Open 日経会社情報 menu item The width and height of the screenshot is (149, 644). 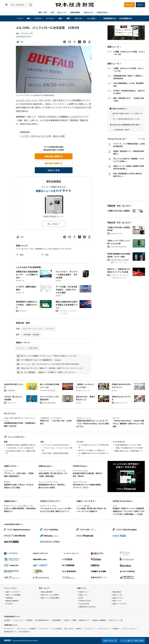[75, 12]
